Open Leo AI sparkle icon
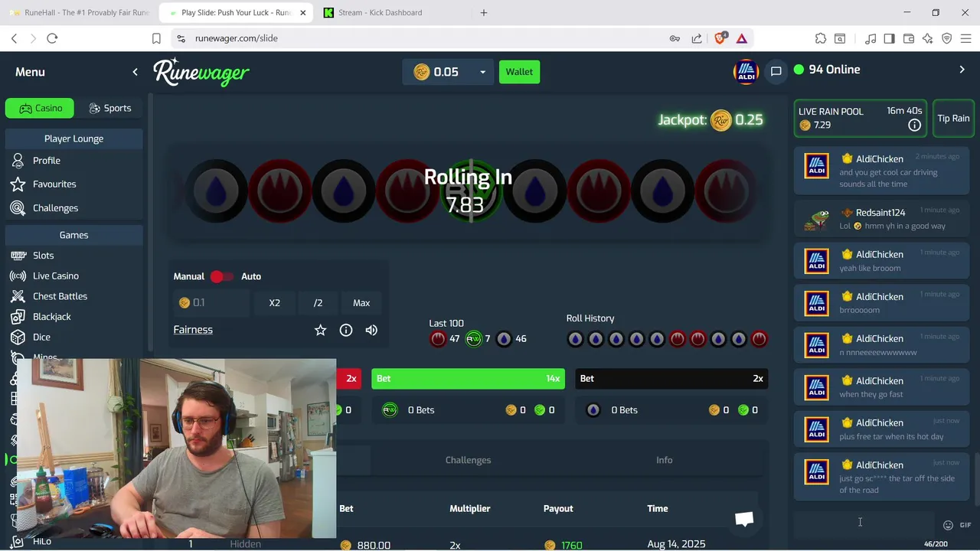This screenshot has height=551, width=980. pyautogui.click(x=928, y=38)
